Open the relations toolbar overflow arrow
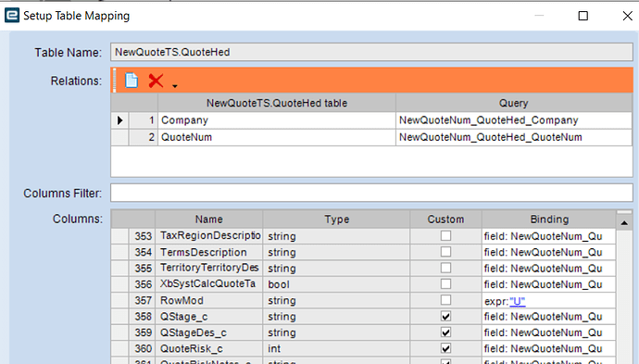 (x=175, y=86)
